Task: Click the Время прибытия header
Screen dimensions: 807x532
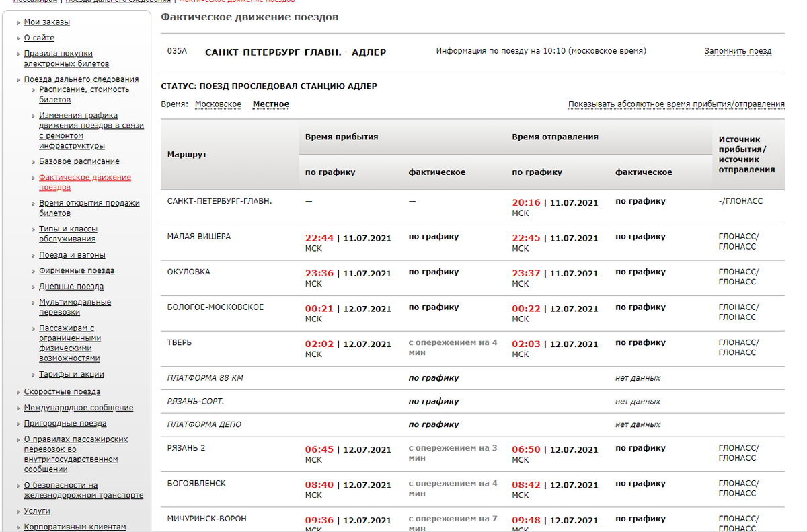Action: pos(342,137)
